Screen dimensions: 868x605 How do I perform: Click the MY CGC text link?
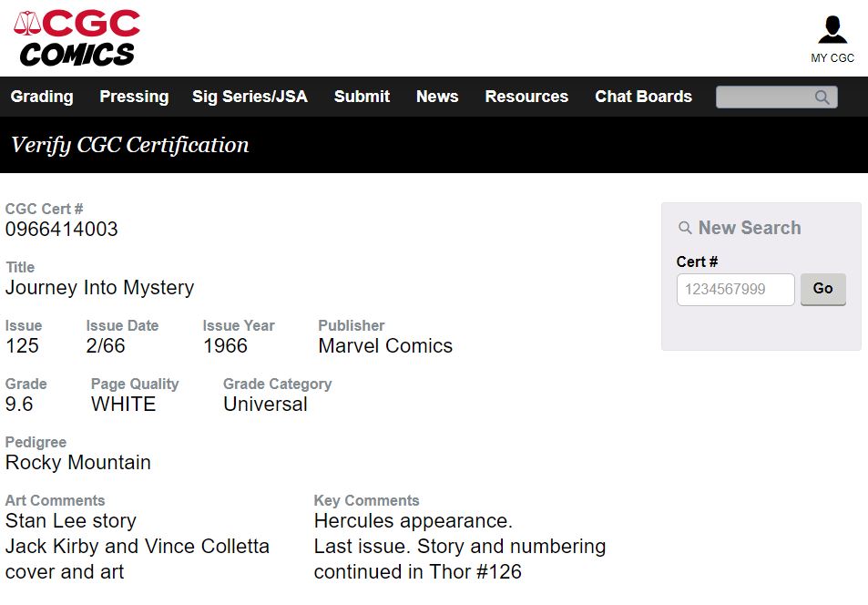pyautogui.click(x=832, y=58)
